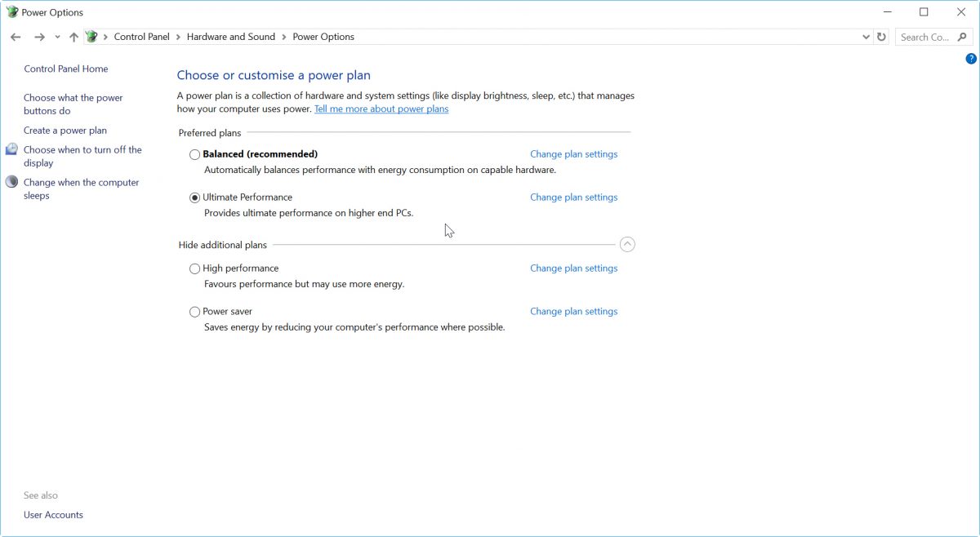980x537 pixels.
Task: Collapse the additional plans section
Action: [x=627, y=244]
